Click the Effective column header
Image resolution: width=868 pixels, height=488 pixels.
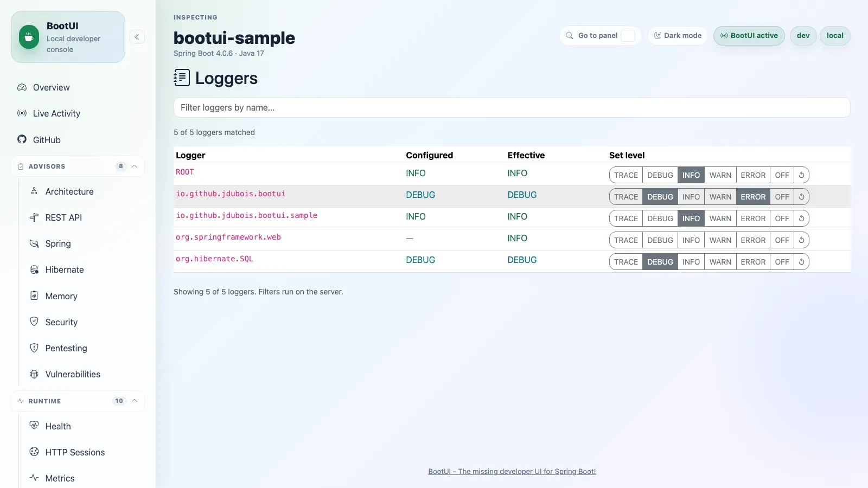[x=526, y=155]
